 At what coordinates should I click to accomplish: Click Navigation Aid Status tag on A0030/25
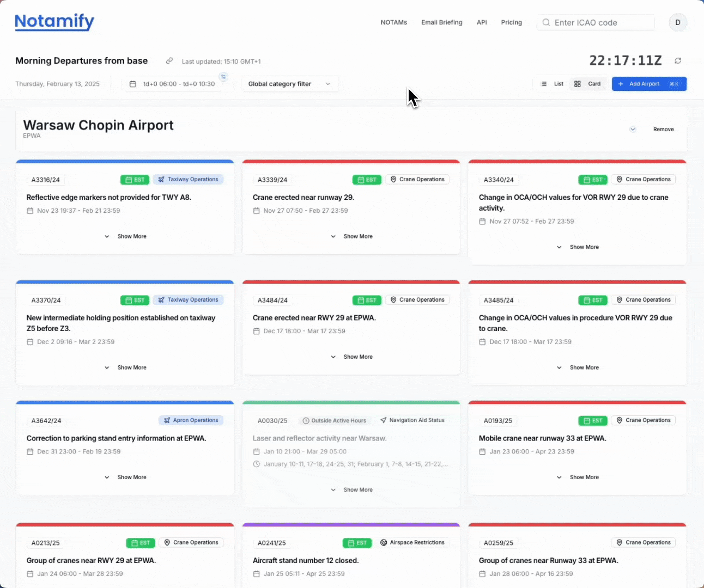click(412, 420)
